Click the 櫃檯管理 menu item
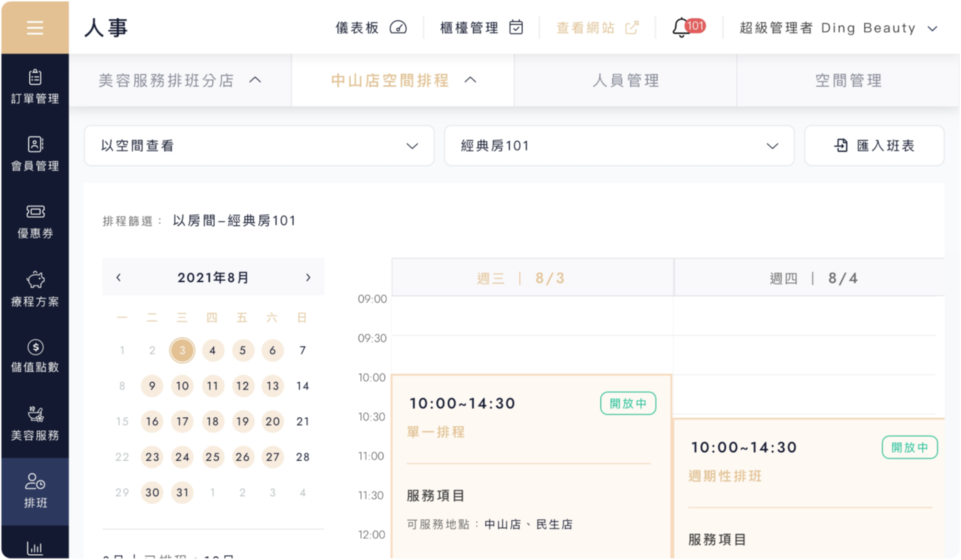961x560 pixels. 481,28
